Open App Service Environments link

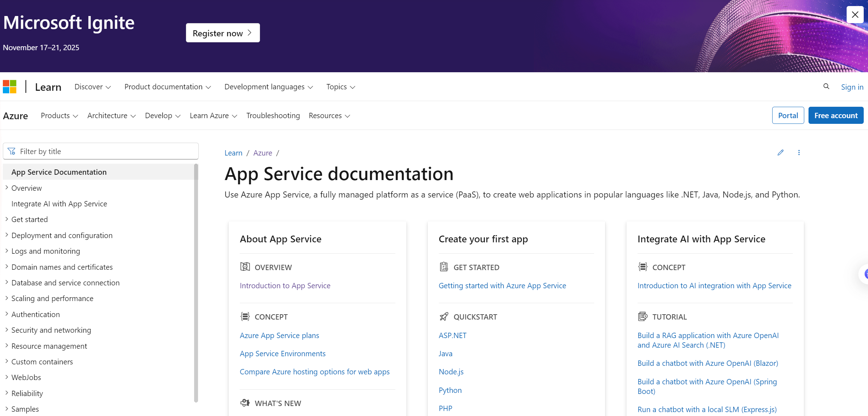[282, 353]
